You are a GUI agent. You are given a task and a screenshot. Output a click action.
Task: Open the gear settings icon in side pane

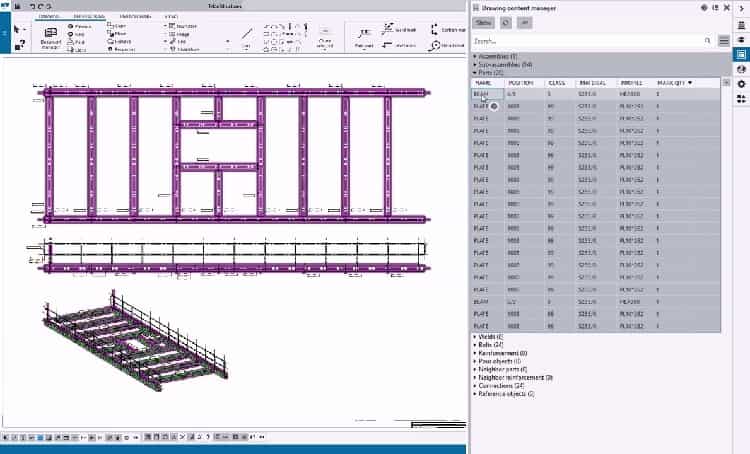coord(740,85)
